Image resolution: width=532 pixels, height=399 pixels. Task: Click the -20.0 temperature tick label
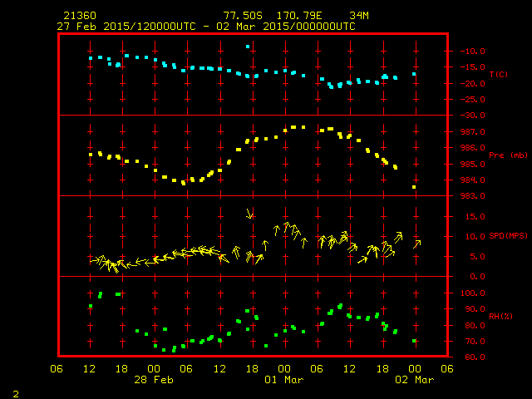tap(473, 84)
